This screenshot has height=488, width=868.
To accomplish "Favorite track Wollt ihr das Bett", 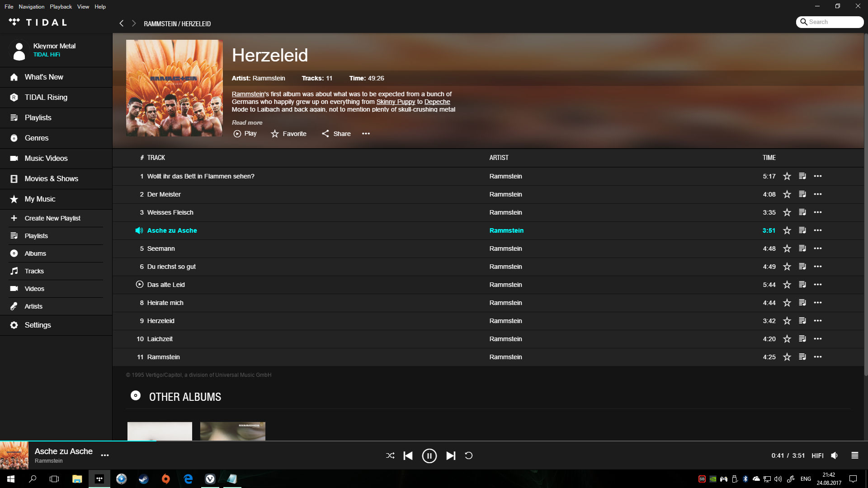I will (787, 176).
